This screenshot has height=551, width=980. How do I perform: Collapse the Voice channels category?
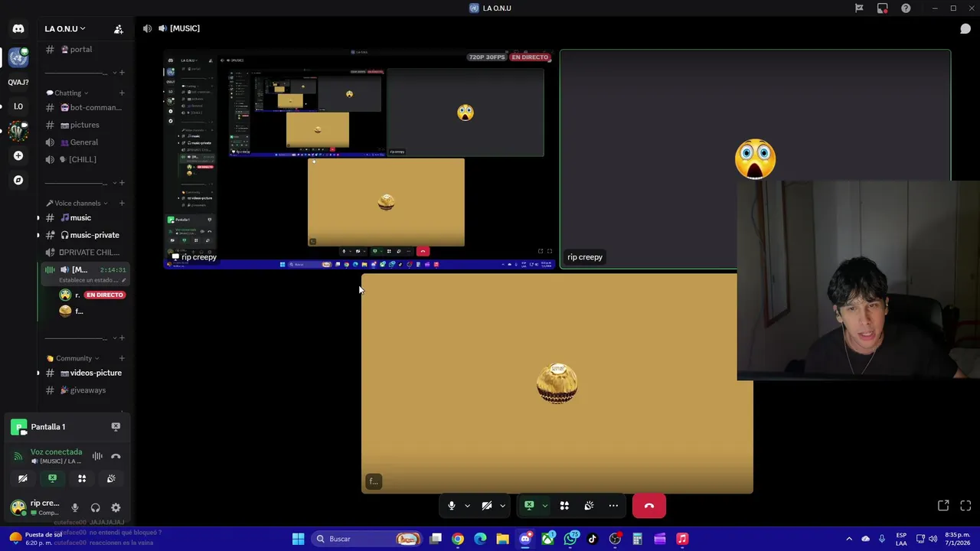[x=77, y=204]
